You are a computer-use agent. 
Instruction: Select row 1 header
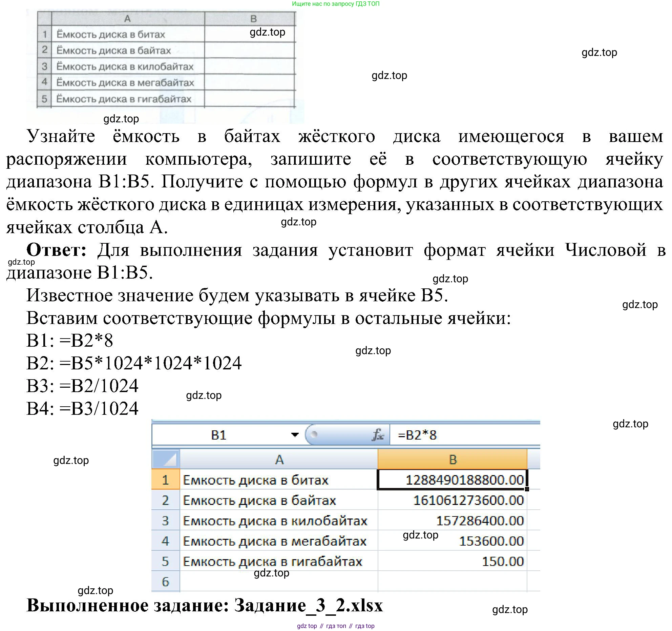pyautogui.click(x=165, y=480)
